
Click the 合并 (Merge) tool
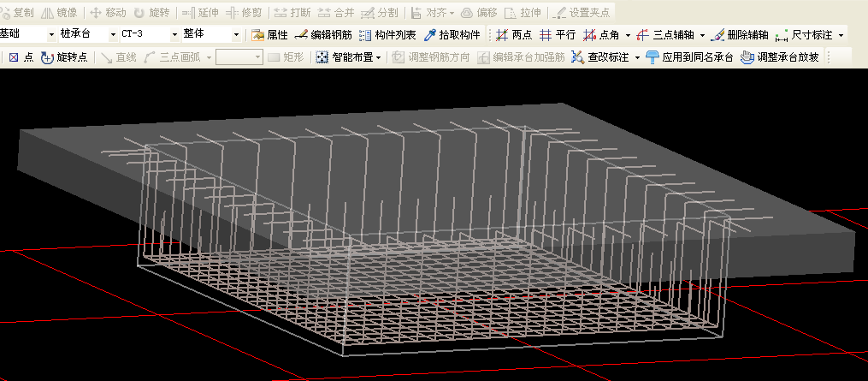pos(337,12)
